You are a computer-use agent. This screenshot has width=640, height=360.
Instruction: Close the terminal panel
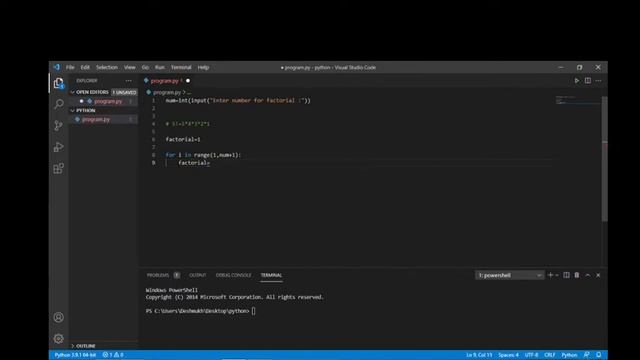pyautogui.click(x=598, y=275)
